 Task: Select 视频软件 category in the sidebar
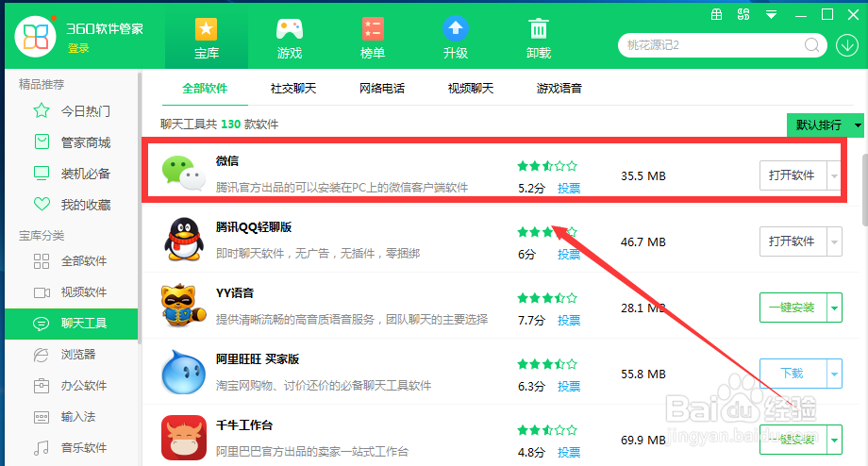[x=71, y=291]
